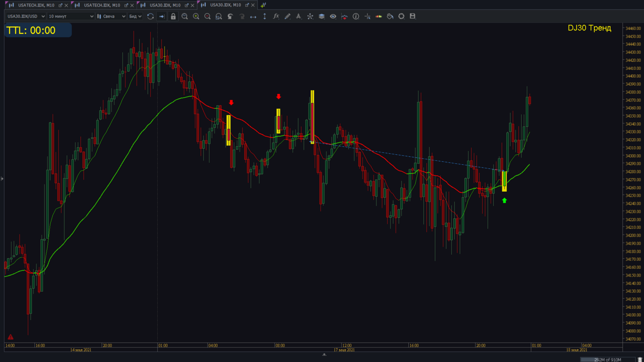
Task: Refresh the chart data
Action: coord(150,16)
